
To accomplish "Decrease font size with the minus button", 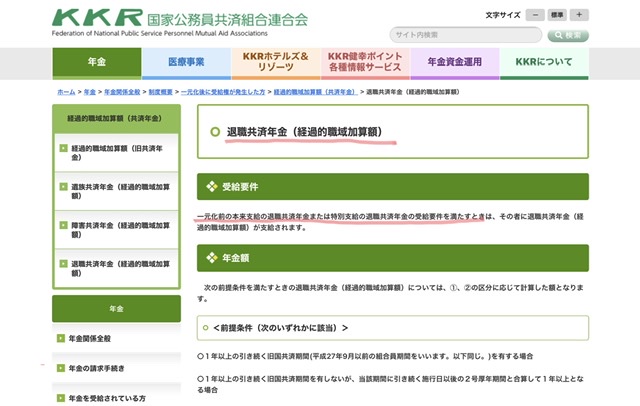I will (x=536, y=16).
